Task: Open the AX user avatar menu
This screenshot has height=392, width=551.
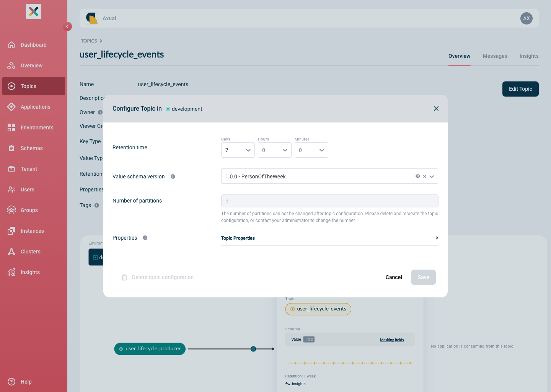Action: point(527,18)
